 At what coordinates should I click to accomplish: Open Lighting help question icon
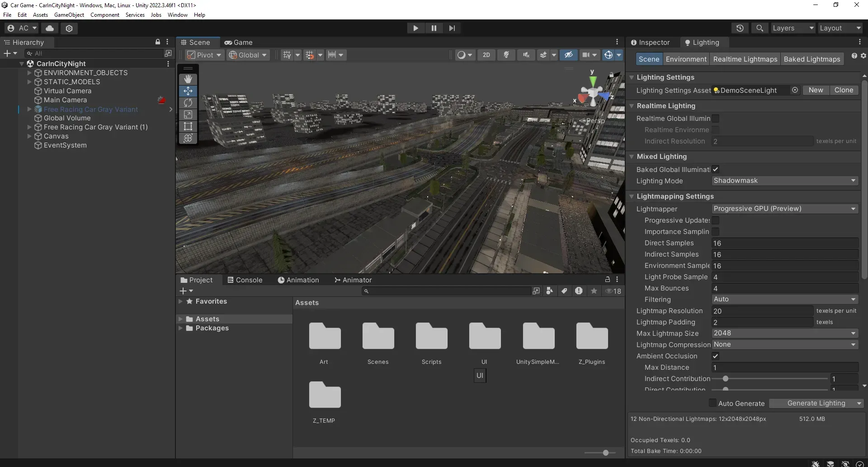854,56
